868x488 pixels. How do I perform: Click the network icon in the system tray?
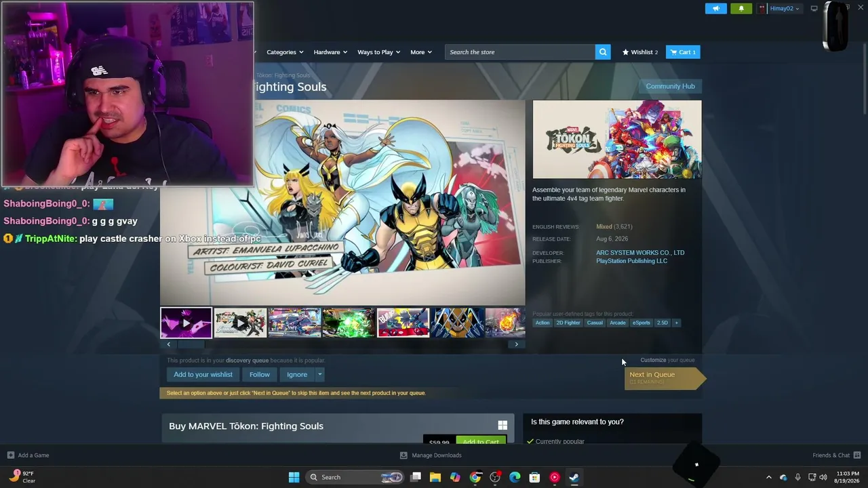click(812, 477)
